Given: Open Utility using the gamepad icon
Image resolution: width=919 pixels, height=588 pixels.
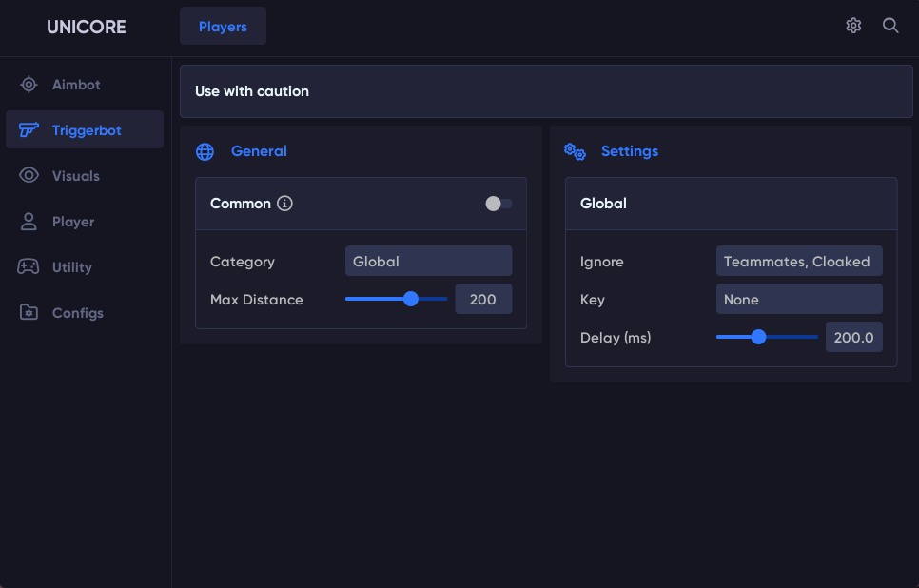Looking at the screenshot, I should (29, 267).
